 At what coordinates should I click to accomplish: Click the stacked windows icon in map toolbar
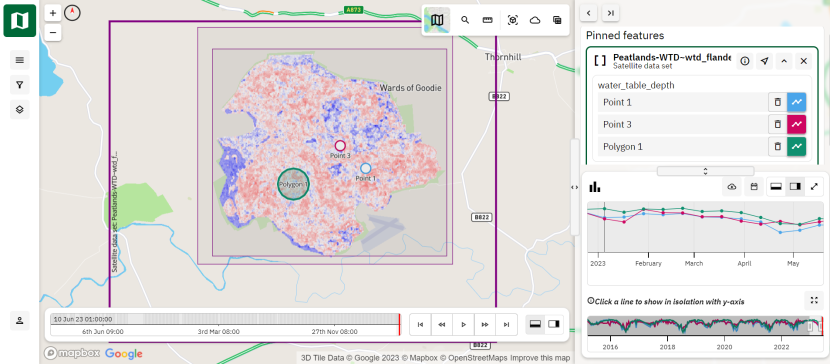557,20
